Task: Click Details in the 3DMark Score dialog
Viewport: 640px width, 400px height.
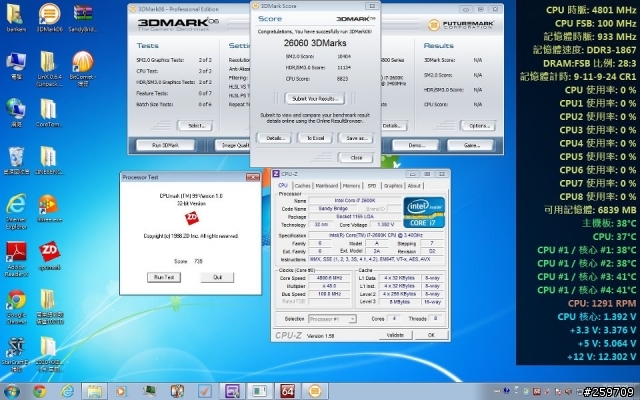Action: tap(274, 138)
